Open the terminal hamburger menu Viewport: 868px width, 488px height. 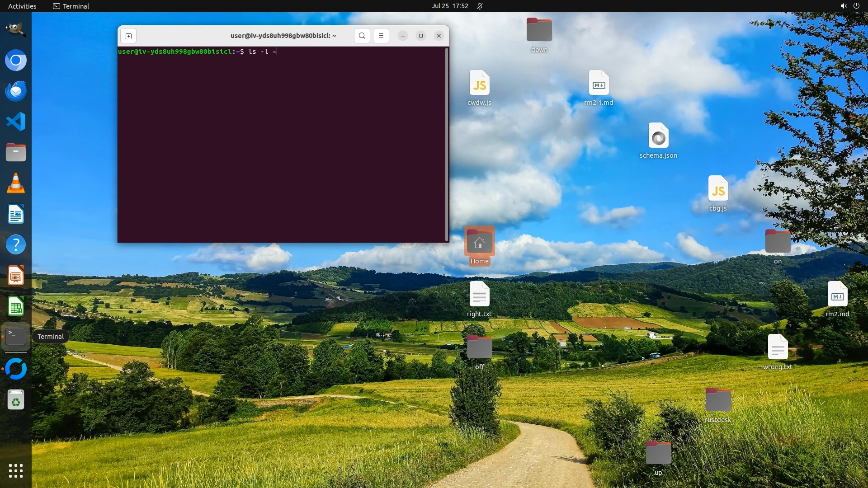[381, 36]
